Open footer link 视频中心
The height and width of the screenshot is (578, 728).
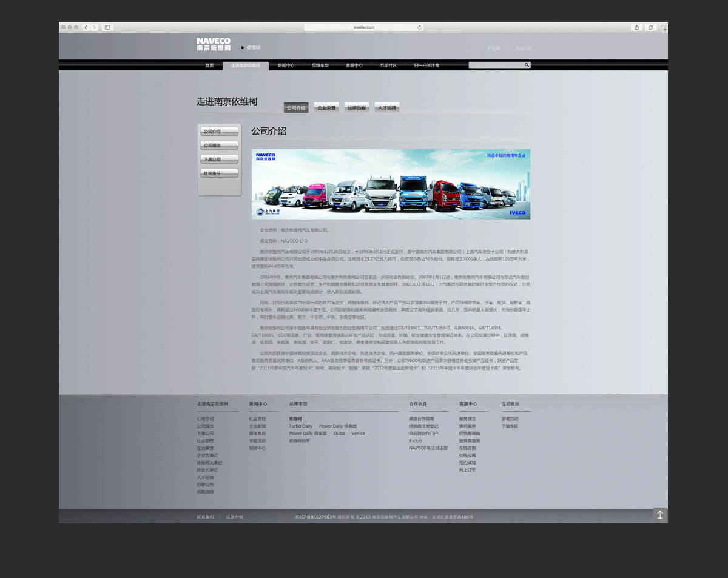pyautogui.click(x=257, y=448)
